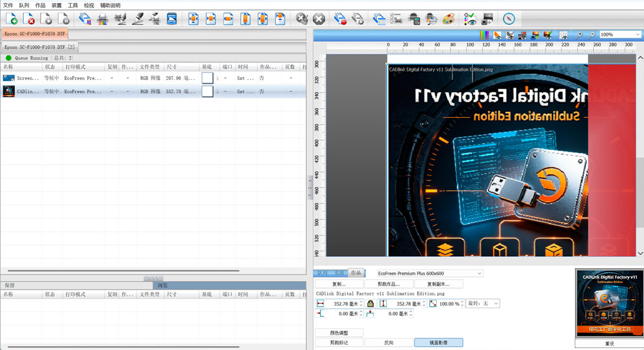Toggle the checkbox in the CADlin job row
This screenshot has height=350, width=644.
tap(207, 91)
